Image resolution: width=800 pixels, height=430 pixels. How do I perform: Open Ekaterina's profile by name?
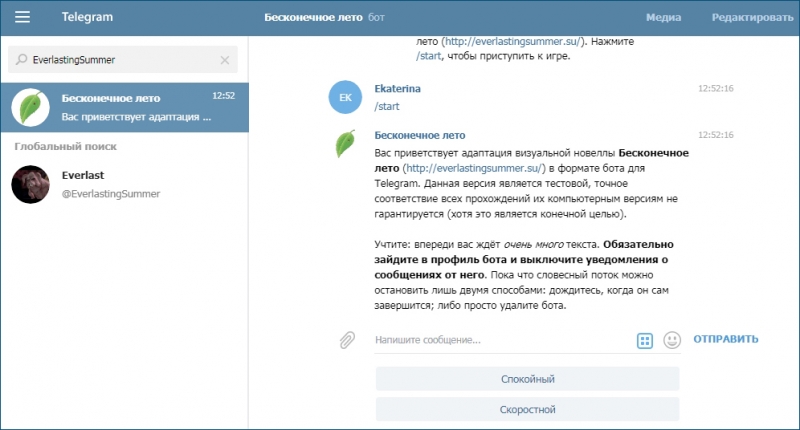397,88
